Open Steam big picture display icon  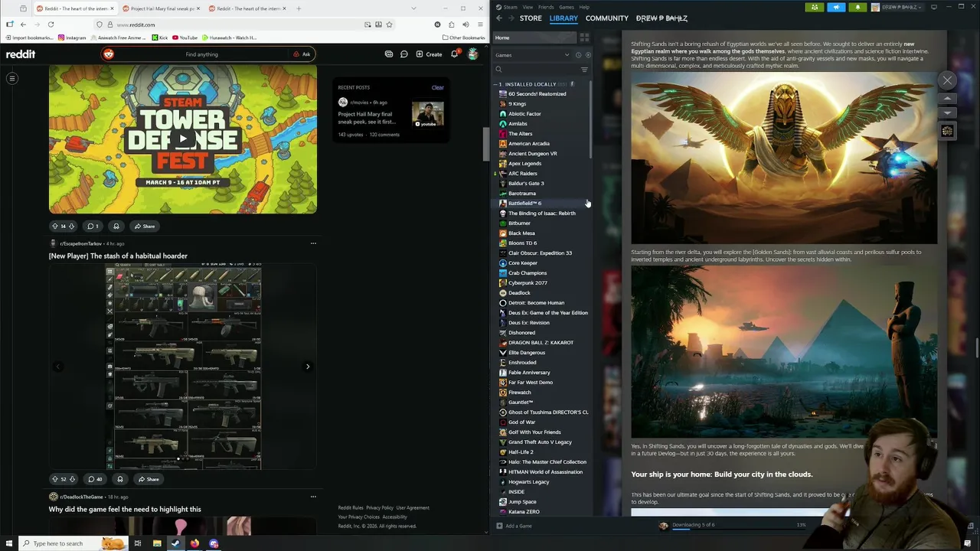coord(933,7)
